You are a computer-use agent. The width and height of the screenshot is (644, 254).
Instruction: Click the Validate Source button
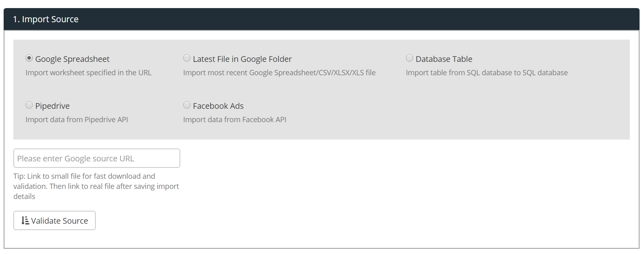click(x=54, y=220)
